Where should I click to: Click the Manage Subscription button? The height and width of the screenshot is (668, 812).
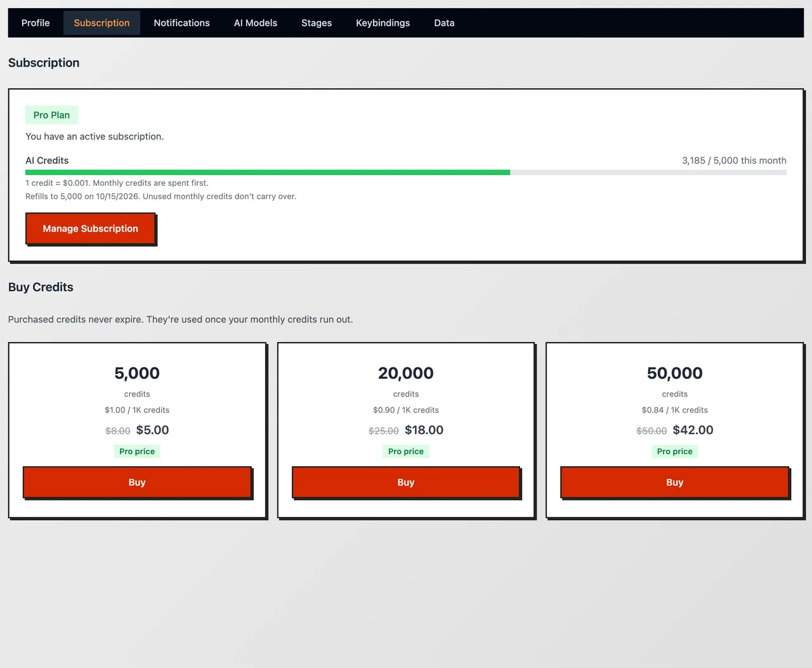[90, 228]
